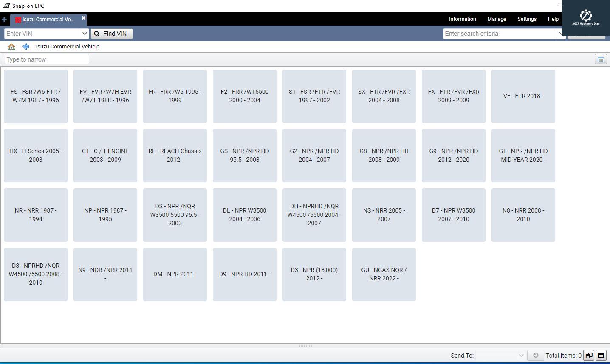610x364 pixels.
Task: Click the maximize panel icon in status bar
Action: click(x=601, y=356)
